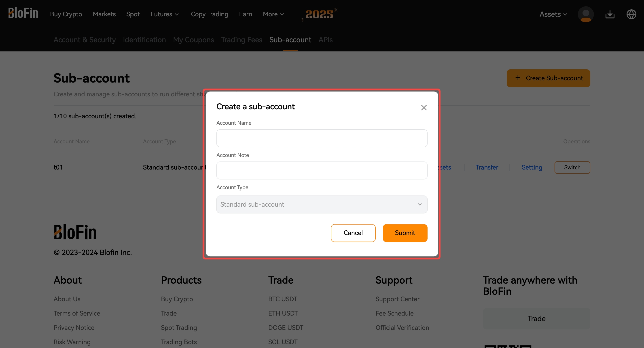Submit the new sub-account form
644x348 pixels.
tap(405, 233)
